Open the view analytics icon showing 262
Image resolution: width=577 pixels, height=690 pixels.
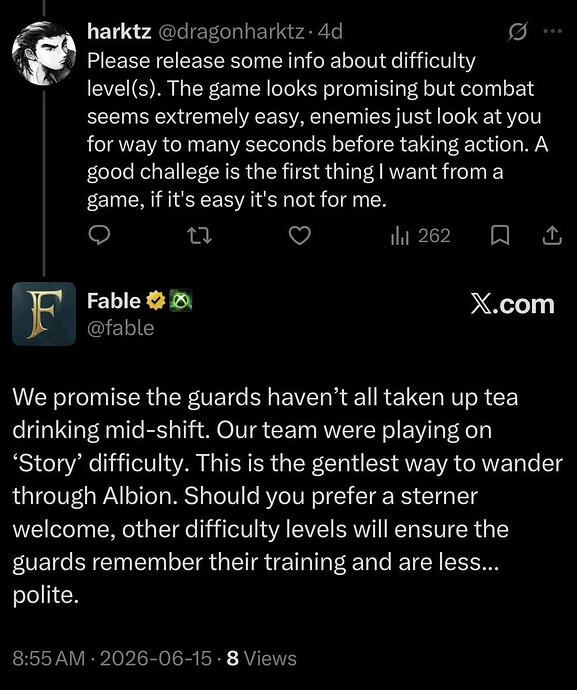click(420, 236)
